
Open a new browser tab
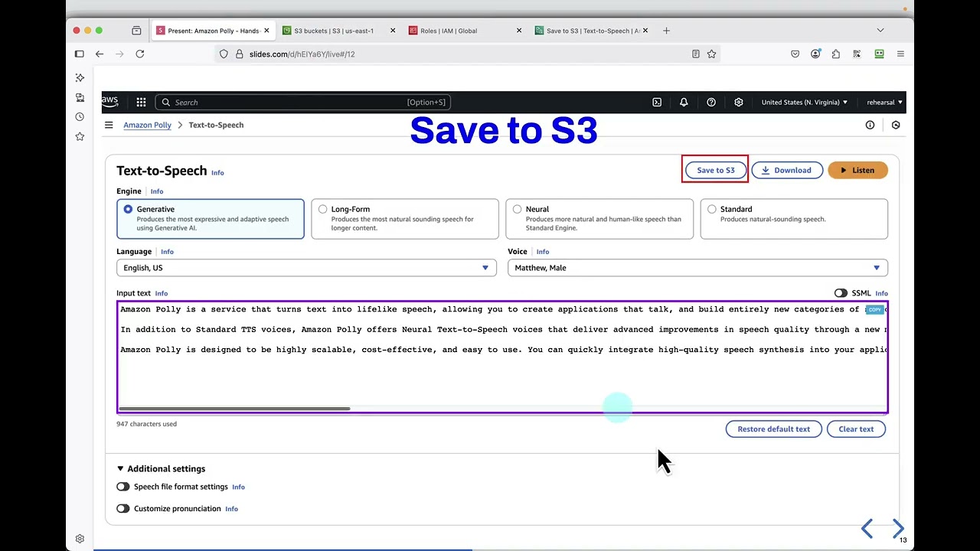click(x=666, y=31)
